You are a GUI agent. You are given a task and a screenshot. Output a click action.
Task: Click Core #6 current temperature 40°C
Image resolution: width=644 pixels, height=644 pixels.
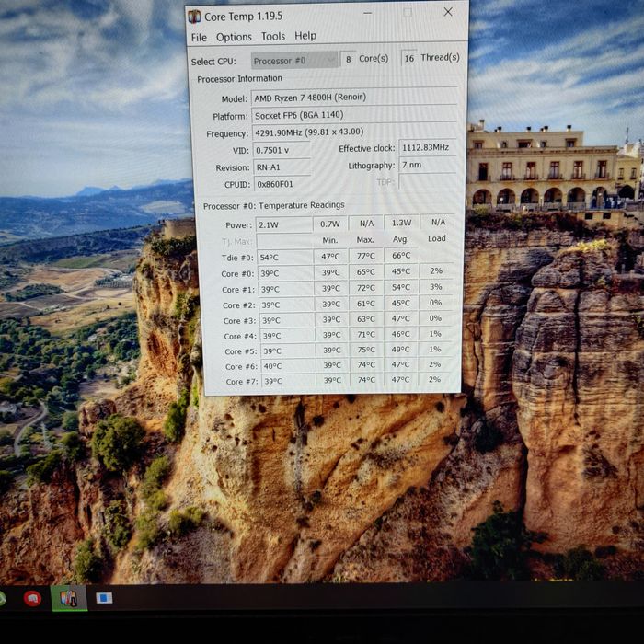click(x=288, y=366)
